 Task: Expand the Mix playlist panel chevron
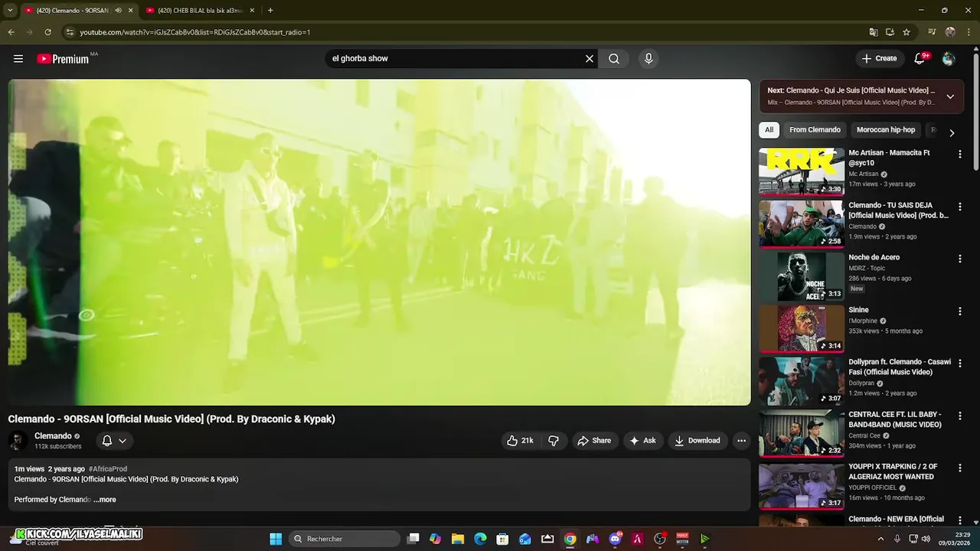pos(950,96)
